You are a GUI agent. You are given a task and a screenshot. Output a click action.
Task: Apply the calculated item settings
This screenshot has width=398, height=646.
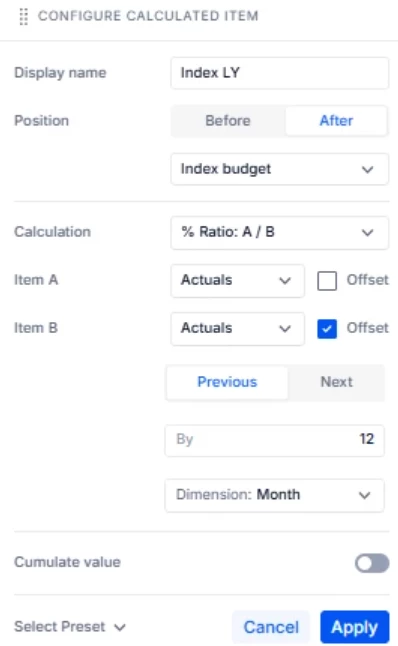[355, 627]
